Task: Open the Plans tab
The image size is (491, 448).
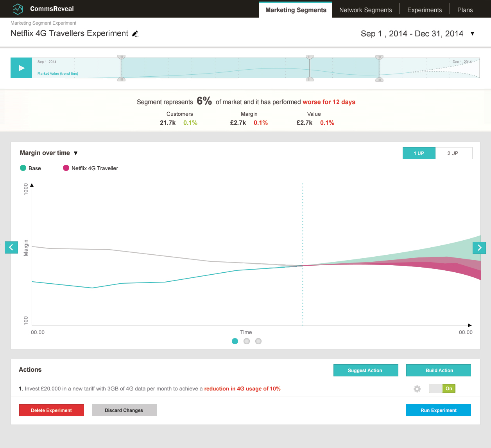Action: pyautogui.click(x=465, y=10)
